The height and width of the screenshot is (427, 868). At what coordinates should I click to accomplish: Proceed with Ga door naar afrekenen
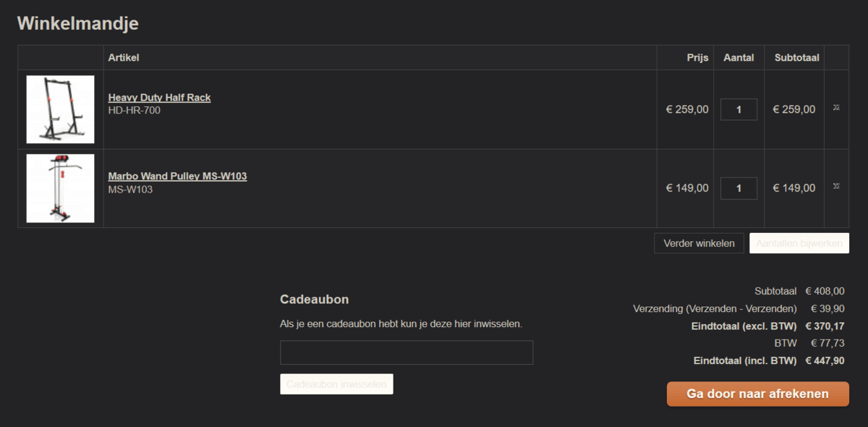point(757,394)
